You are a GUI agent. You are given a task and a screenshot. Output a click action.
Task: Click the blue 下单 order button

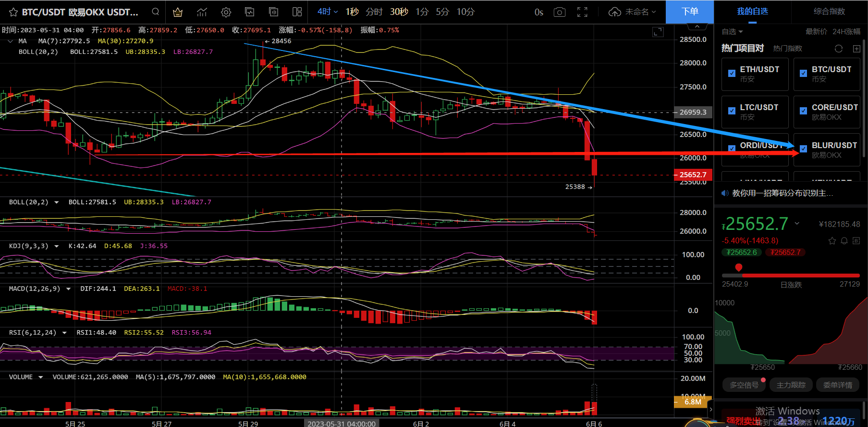pyautogui.click(x=689, y=12)
